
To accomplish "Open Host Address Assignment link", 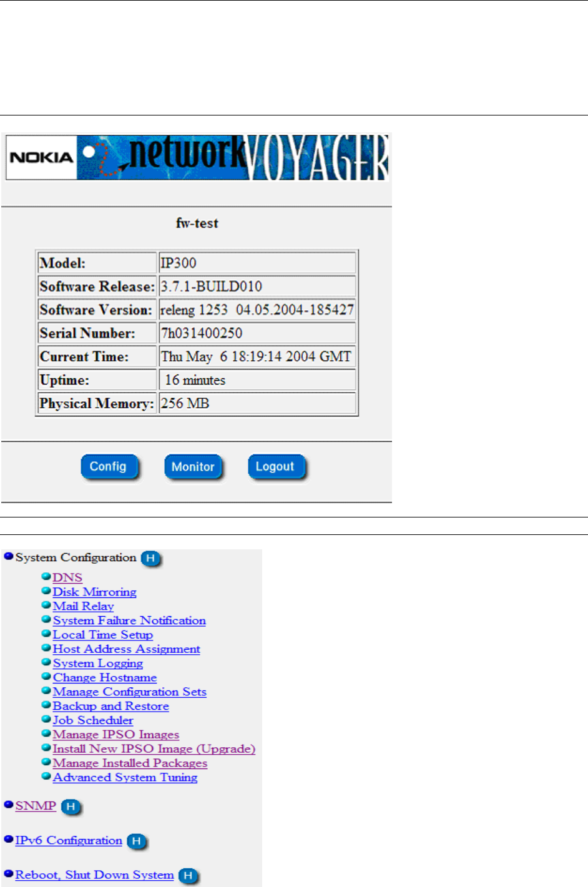I will [x=126, y=649].
